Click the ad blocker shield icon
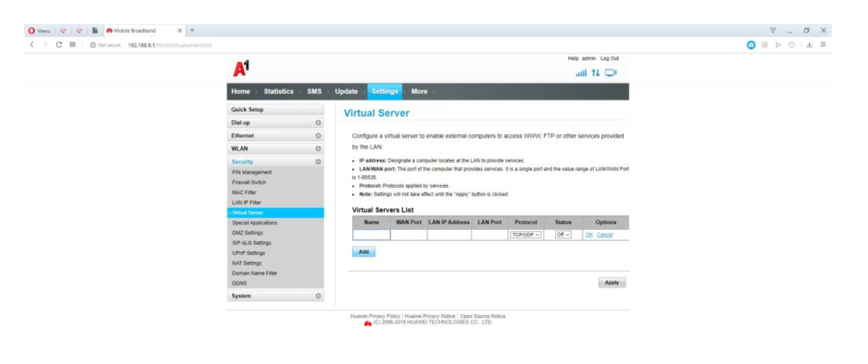Viewport: 868px width, 364px height. click(x=764, y=45)
